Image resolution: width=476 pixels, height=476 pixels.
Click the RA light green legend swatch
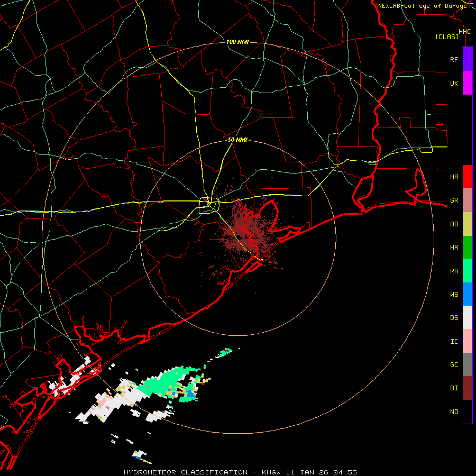[x=467, y=271]
